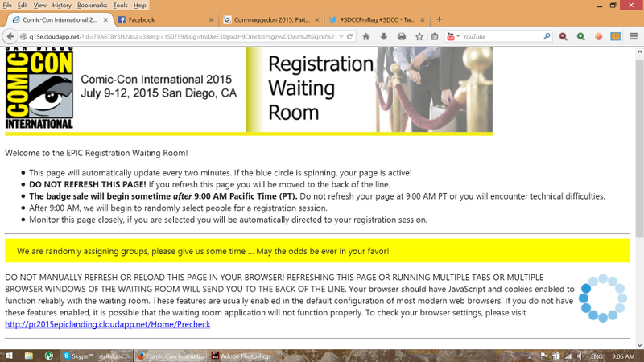Close the Comic-Con International tab
This screenshot has width=644, height=362.
click(105, 19)
